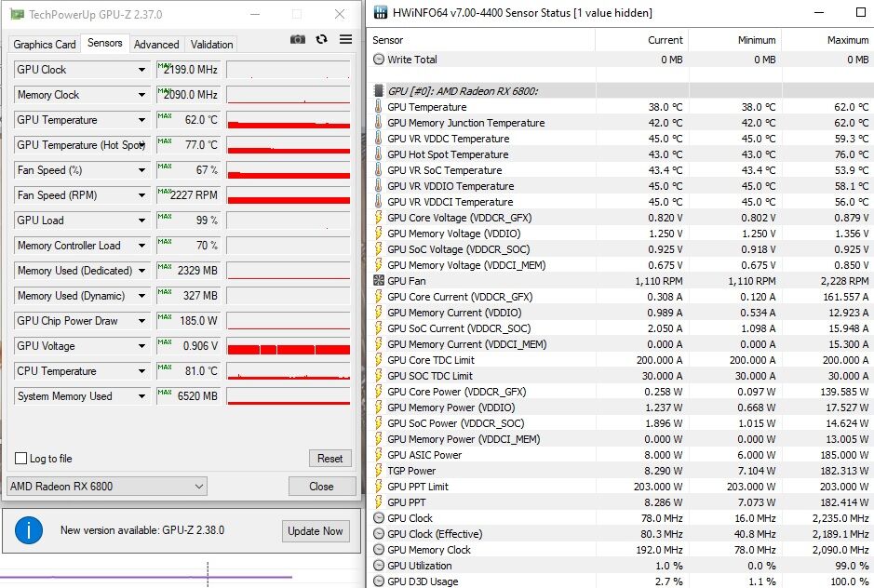This screenshot has width=874, height=588.
Task: Open the Memory Controller Load dropdown
Action: [x=141, y=246]
